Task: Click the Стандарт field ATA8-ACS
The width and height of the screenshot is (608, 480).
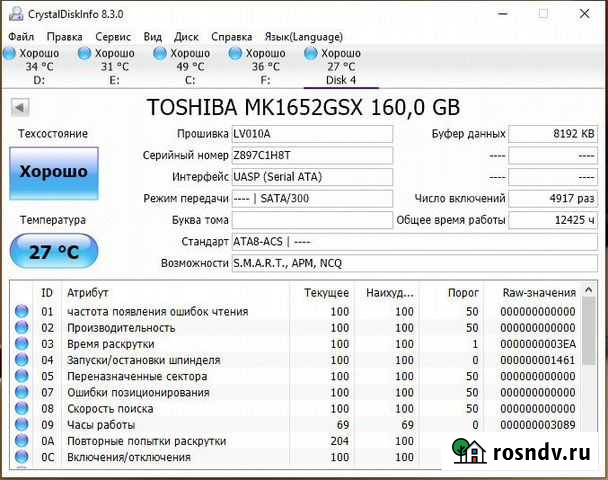Action: [415, 242]
